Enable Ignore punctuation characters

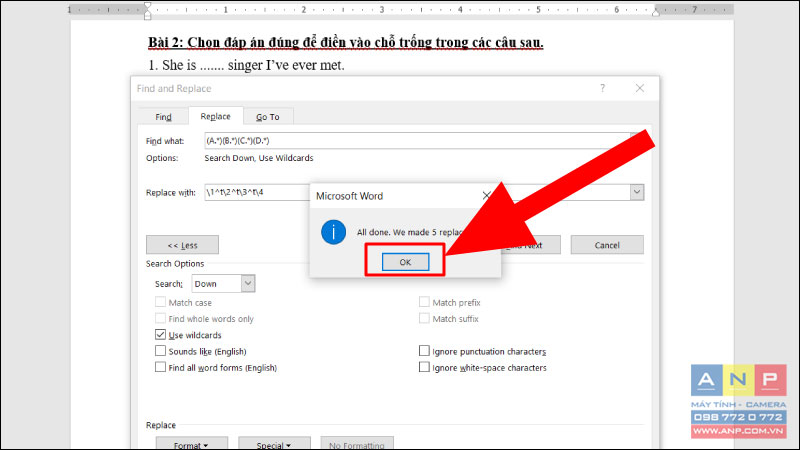click(x=424, y=351)
